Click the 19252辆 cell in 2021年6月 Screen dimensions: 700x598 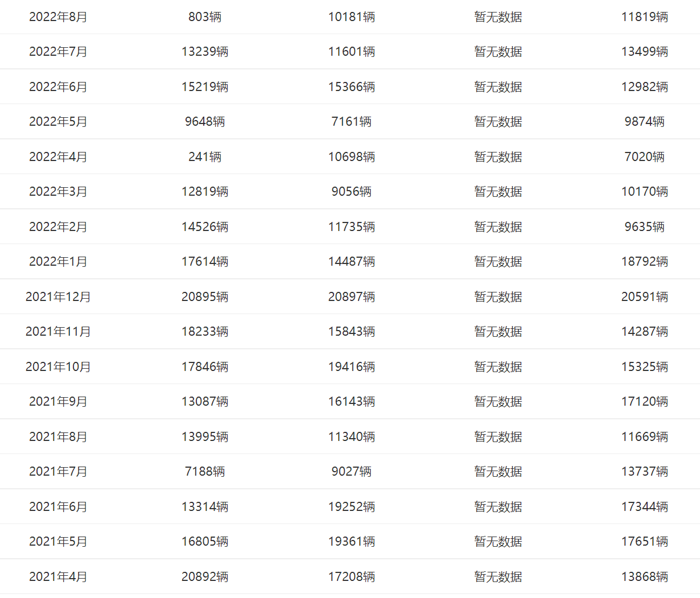click(x=351, y=507)
